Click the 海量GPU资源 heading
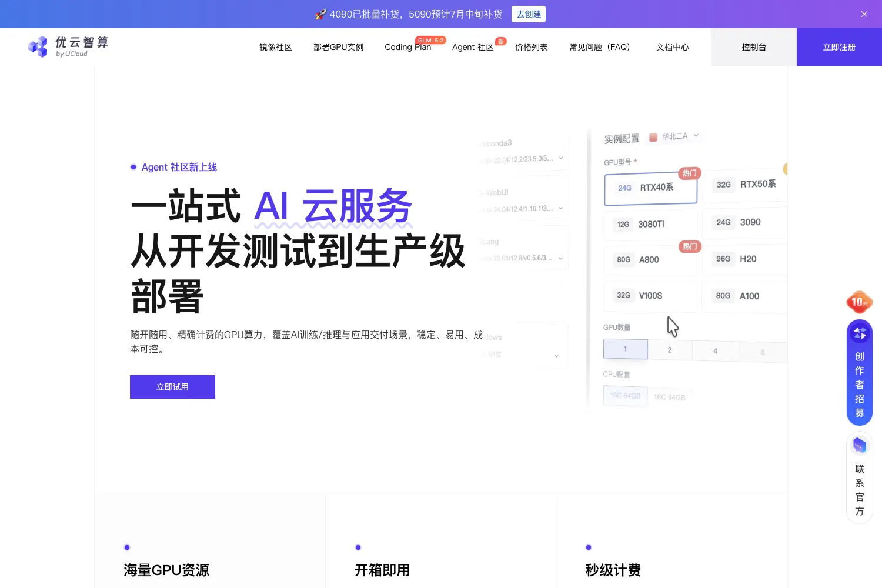 (166, 570)
